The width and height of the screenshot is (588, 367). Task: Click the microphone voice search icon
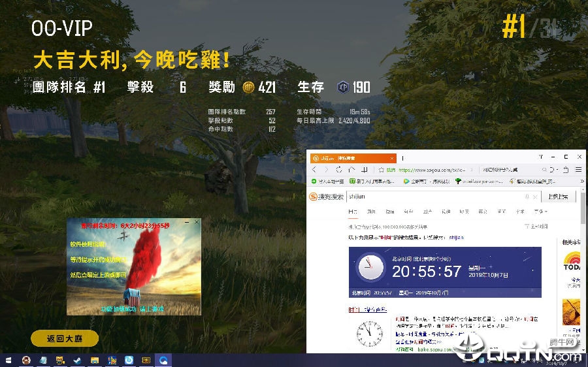[527, 197]
